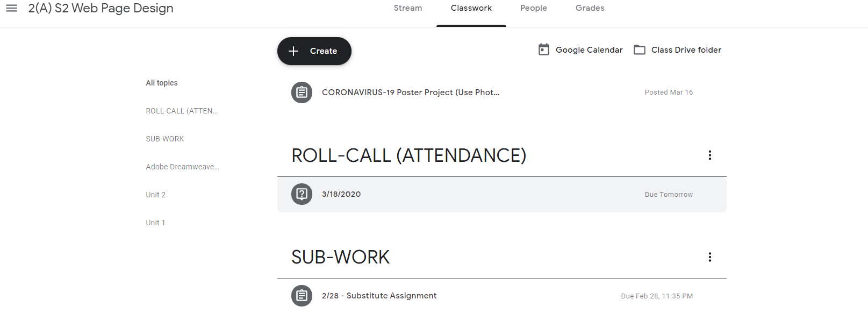Open the main hamburger menu
The height and width of the screenshot is (328, 868).
11,8
